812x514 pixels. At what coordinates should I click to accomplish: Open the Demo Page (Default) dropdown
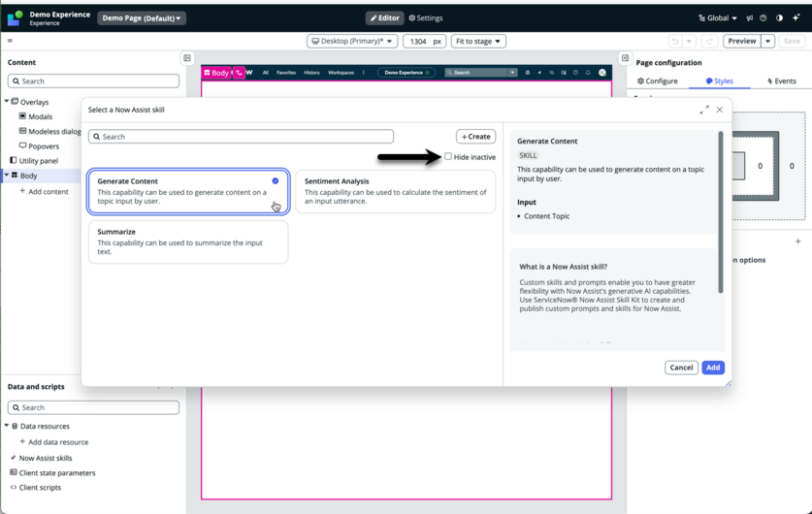point(142,18)
